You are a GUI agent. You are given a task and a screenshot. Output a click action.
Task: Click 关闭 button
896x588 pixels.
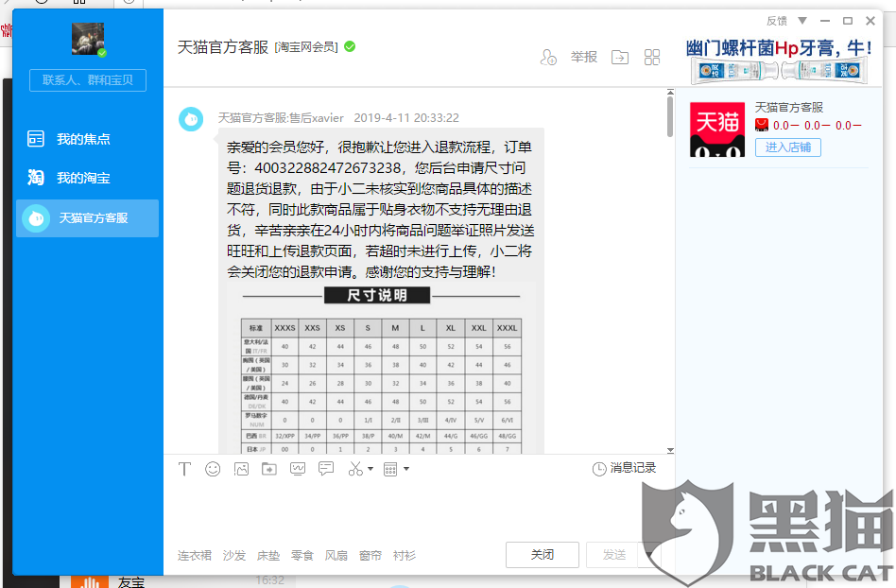pos(543,554)
